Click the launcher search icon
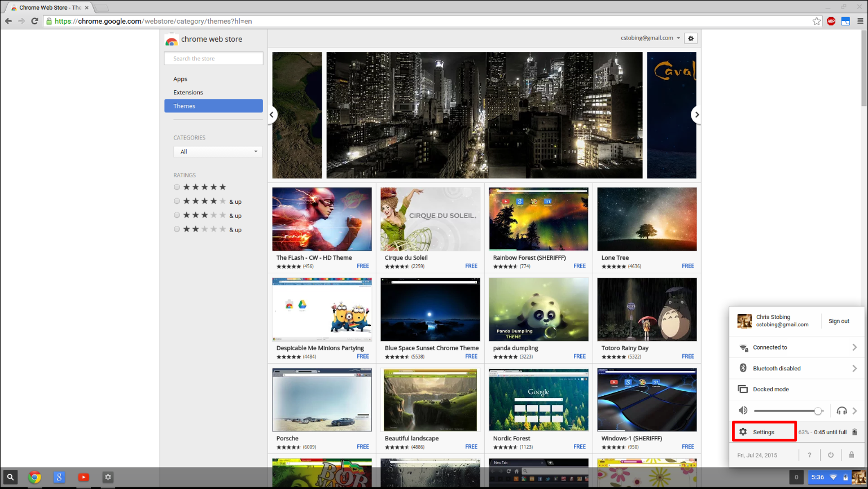 tap(10, 477)
